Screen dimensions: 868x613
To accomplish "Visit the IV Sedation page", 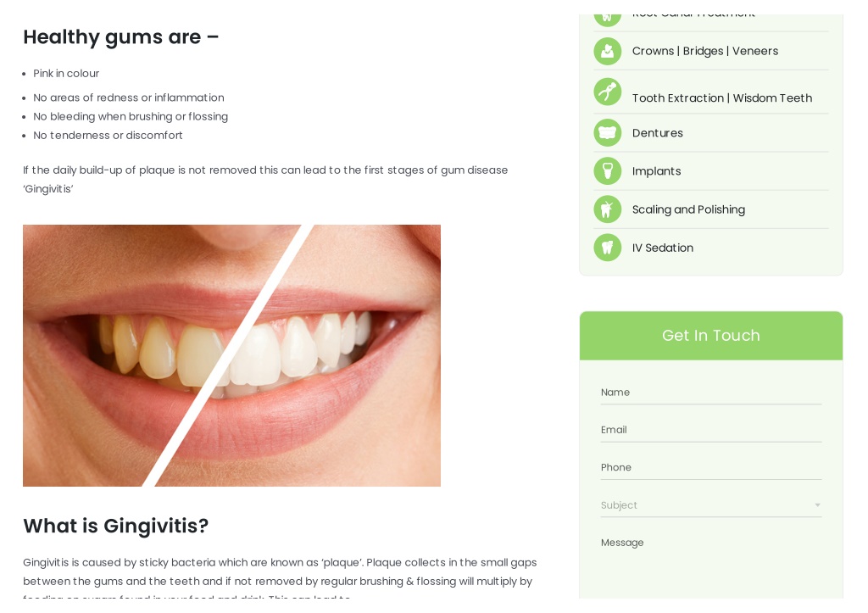I will (x=662, y=248).
